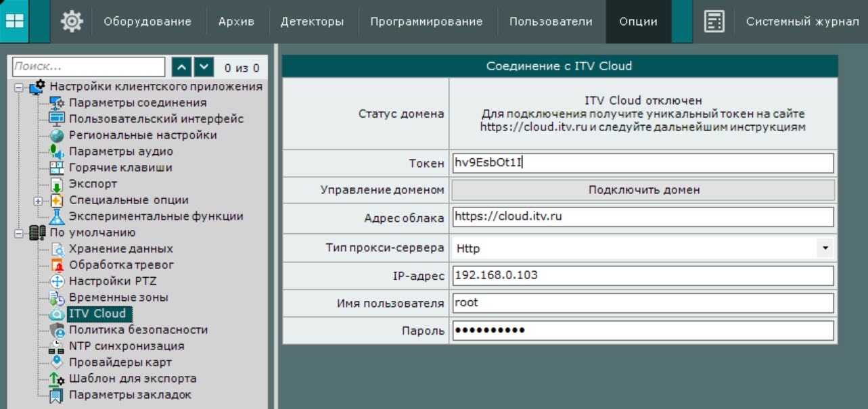Select NTP синхронизация in the tree
The width and height of the screenshot is (868, 409).
[126, 346]
